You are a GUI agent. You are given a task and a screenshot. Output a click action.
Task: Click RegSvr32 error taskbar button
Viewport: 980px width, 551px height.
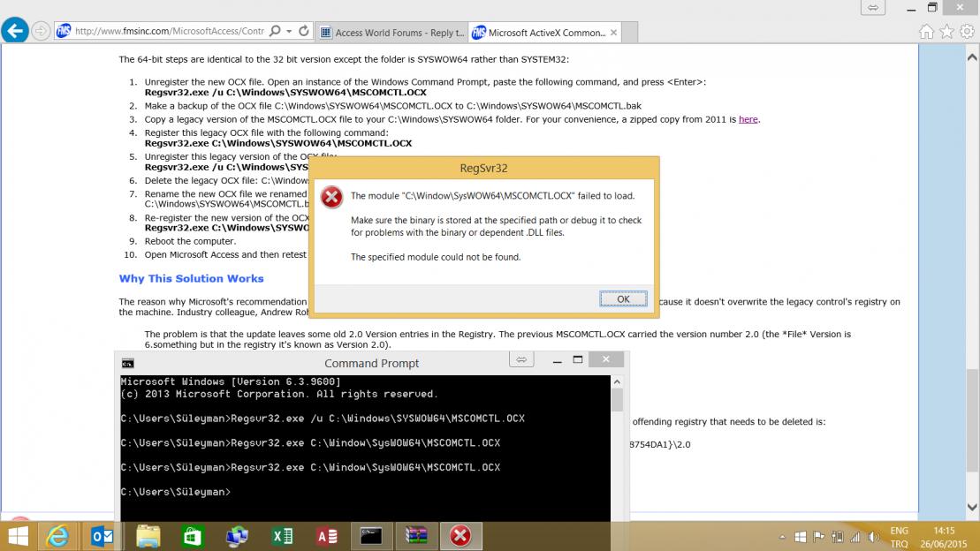point(460,536)
